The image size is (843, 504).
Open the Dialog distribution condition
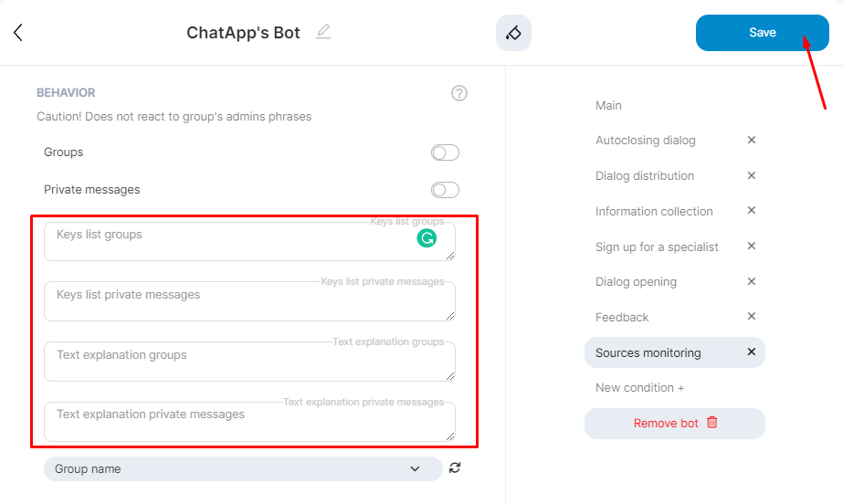(645, 176)
